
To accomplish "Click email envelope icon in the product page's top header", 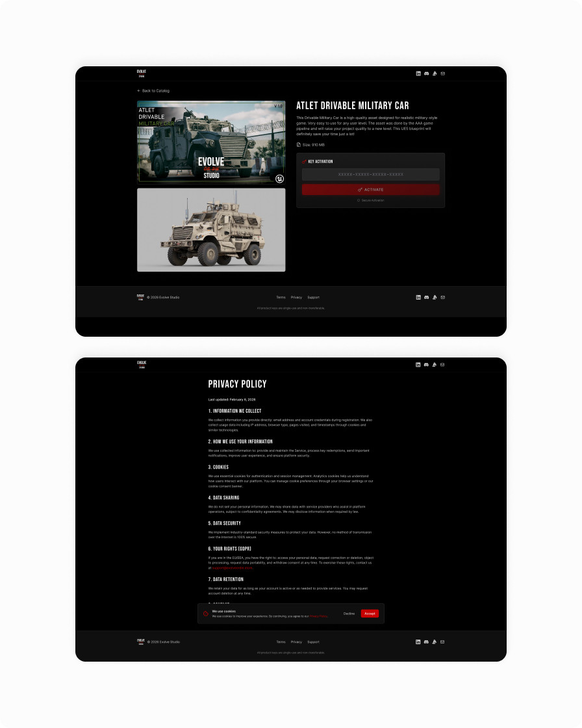I will (442, 73).
